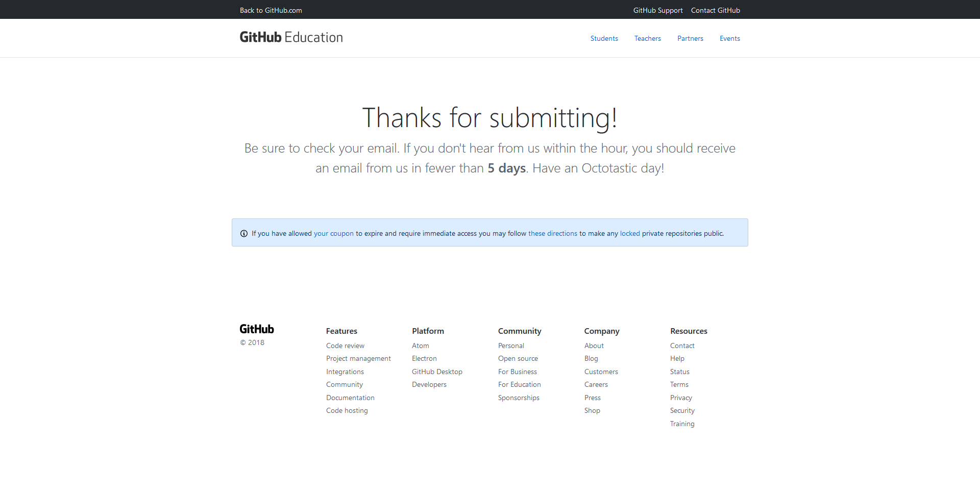Open Sponsorships footer link
980x493 pixels.
(x=519, y=398)
